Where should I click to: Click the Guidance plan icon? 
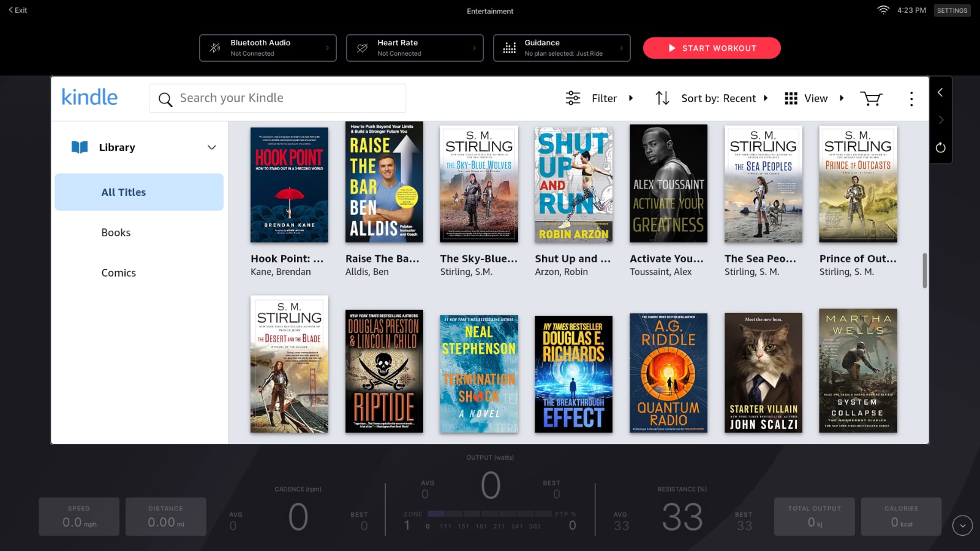point(509,48)
